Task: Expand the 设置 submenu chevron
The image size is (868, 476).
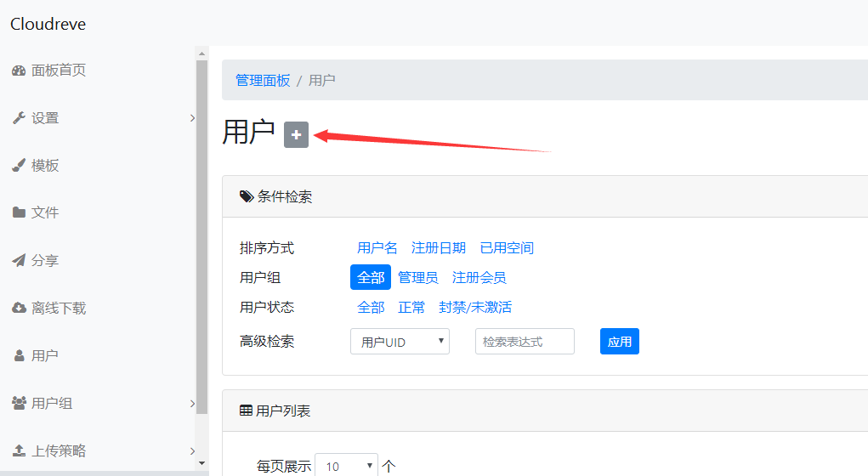Action: [x=192, y=118]
